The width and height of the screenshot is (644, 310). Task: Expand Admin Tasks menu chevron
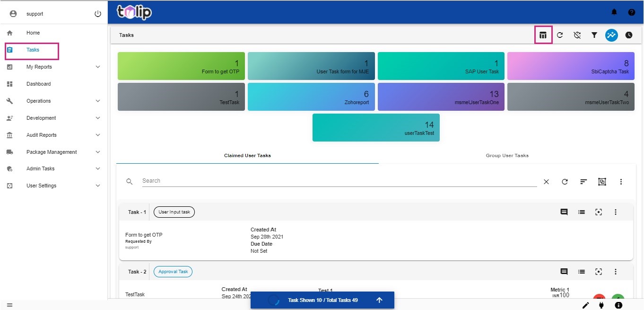(98, 168)
